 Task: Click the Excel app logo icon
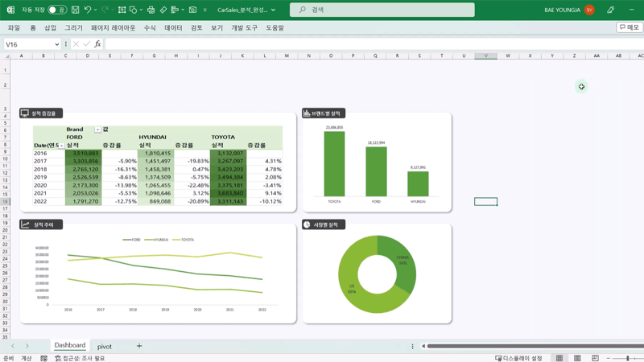tap(10, 10)
